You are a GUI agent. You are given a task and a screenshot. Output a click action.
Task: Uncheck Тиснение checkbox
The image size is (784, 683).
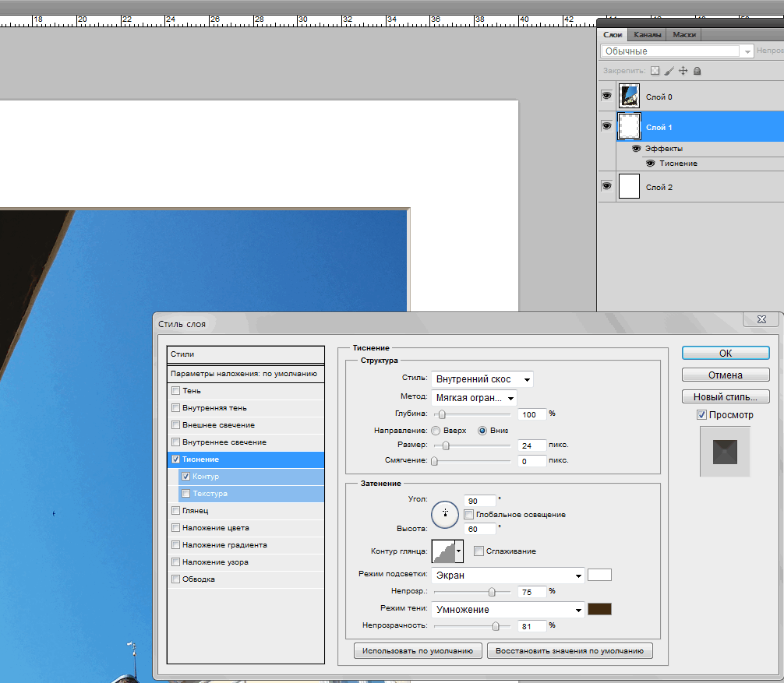click(x=175, y=459)
